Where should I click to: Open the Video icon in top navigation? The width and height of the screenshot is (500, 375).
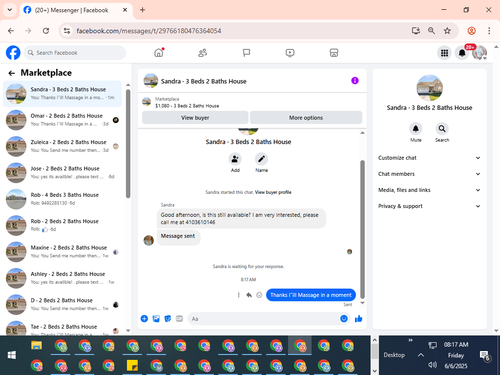click(x=290, y=53)
